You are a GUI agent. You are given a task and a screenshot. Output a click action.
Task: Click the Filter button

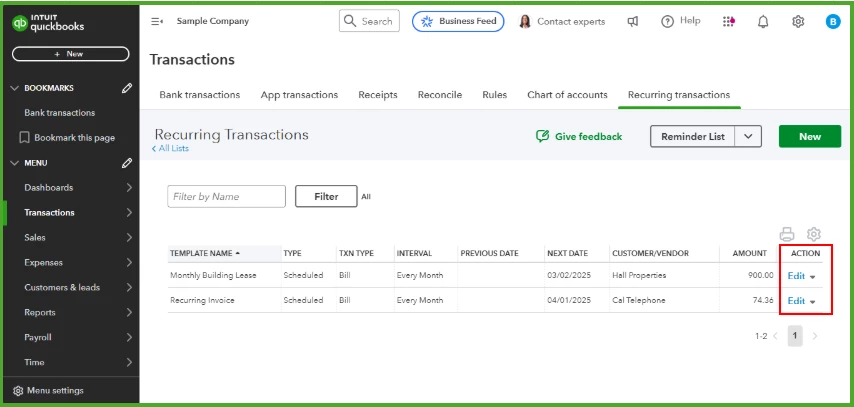pos(326,197)
